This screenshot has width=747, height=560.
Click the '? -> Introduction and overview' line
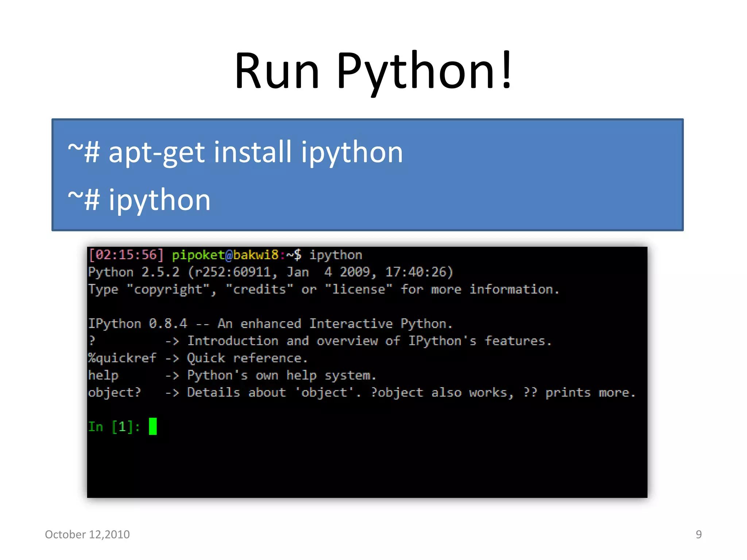[320, 341]
